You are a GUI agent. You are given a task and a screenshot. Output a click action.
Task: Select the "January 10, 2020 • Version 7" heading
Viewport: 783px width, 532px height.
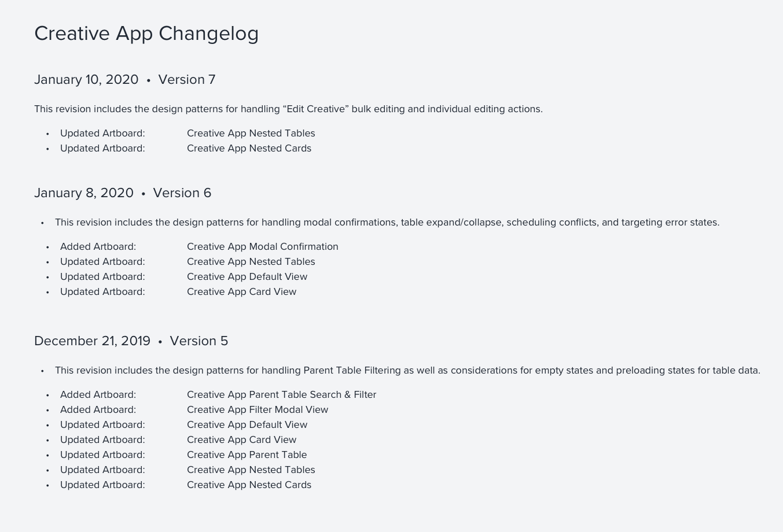coord(125,80)
